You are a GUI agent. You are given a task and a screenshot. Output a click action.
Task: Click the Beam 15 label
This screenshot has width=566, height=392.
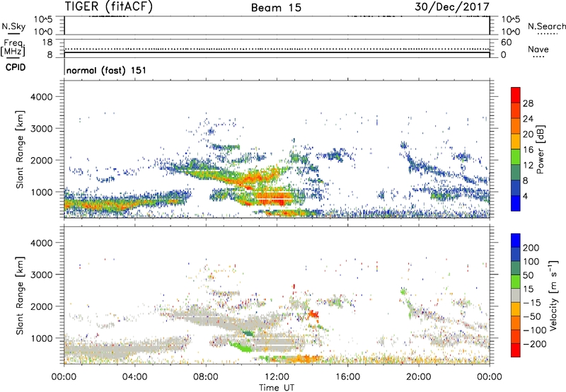276,8
